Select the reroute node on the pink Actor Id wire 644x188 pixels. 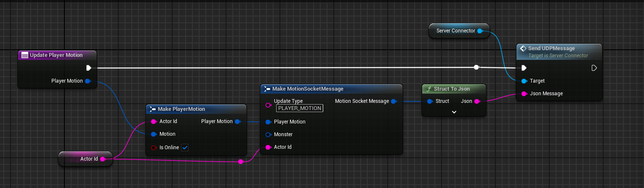pyautogui.click(x=241, y=161)
